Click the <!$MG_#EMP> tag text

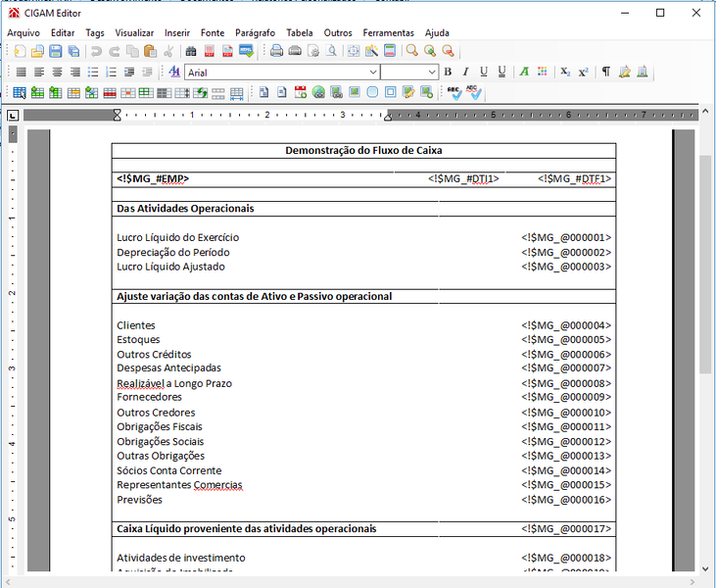click(x=153, y=178)
